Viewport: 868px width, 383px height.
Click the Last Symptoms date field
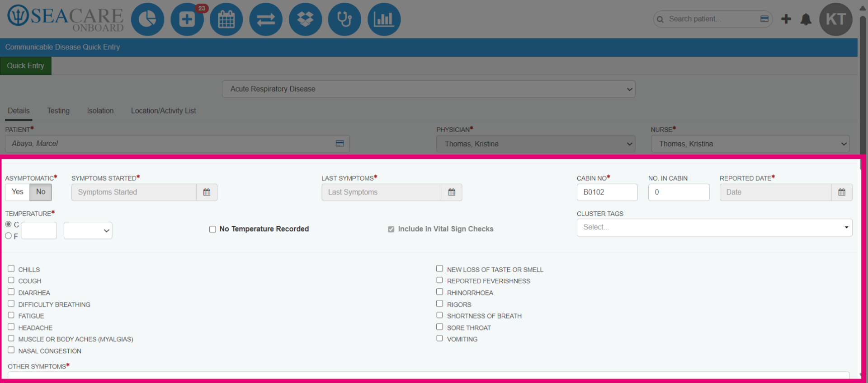click(x=381, y=192)
